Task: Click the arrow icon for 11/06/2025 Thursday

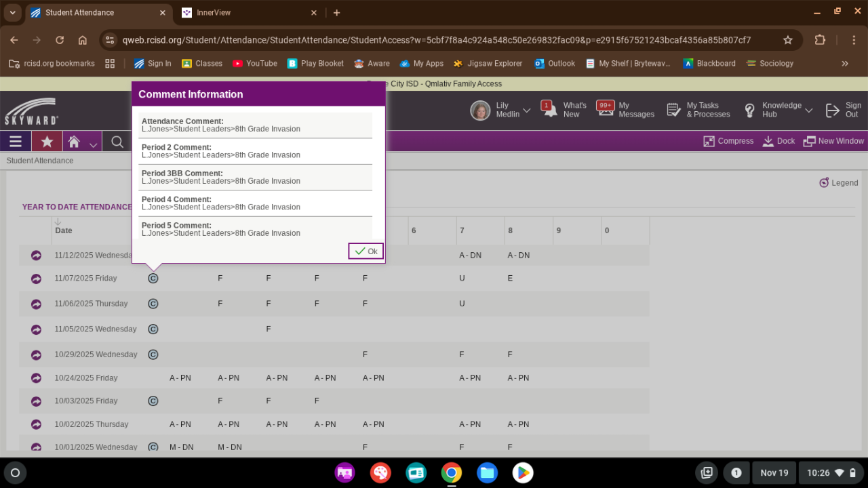Action: tap(36, 304)
